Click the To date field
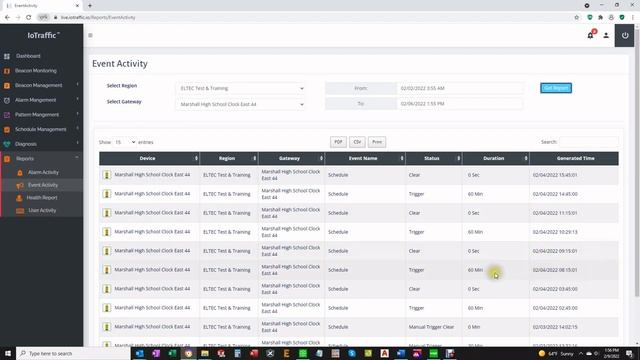 click(460, 104)
